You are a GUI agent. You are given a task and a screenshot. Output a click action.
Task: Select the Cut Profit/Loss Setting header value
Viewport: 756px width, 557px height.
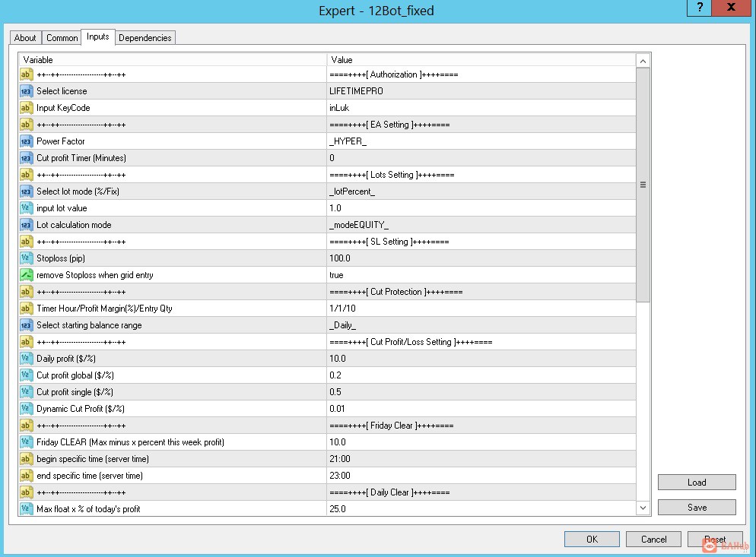coord(481,342)
